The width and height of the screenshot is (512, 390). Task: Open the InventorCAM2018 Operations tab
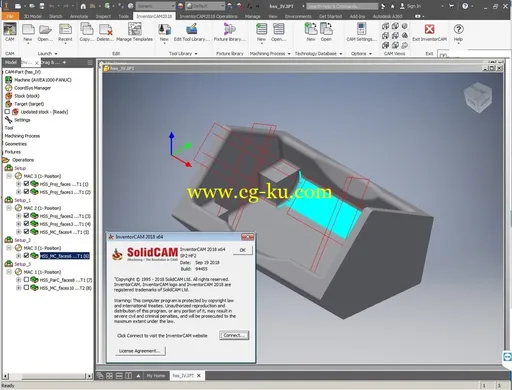point(208,16)
